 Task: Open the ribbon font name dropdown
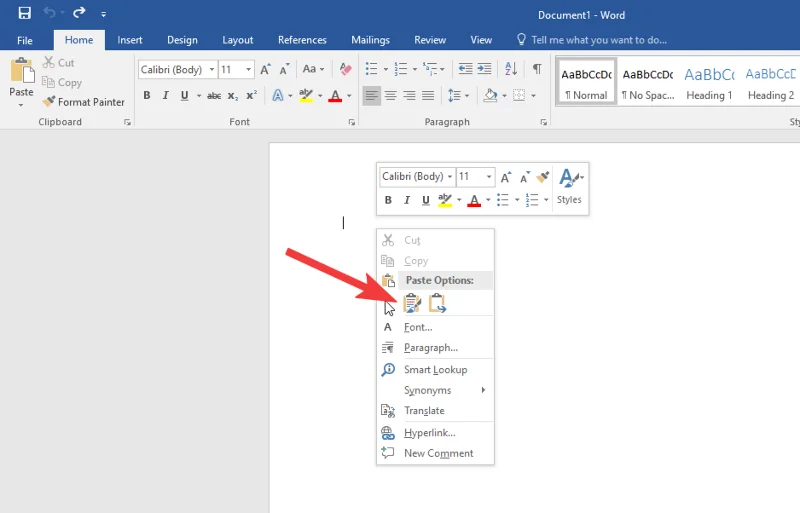pyautogui.click(x=209, y=70)
